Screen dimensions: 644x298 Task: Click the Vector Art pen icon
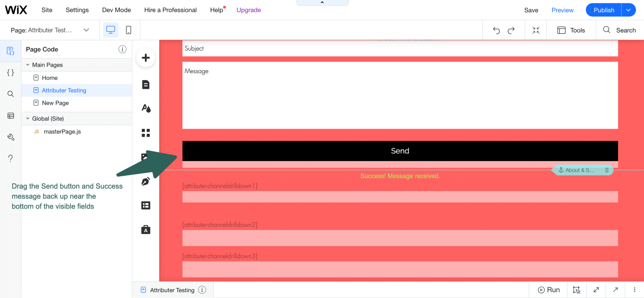pos(146,181)
